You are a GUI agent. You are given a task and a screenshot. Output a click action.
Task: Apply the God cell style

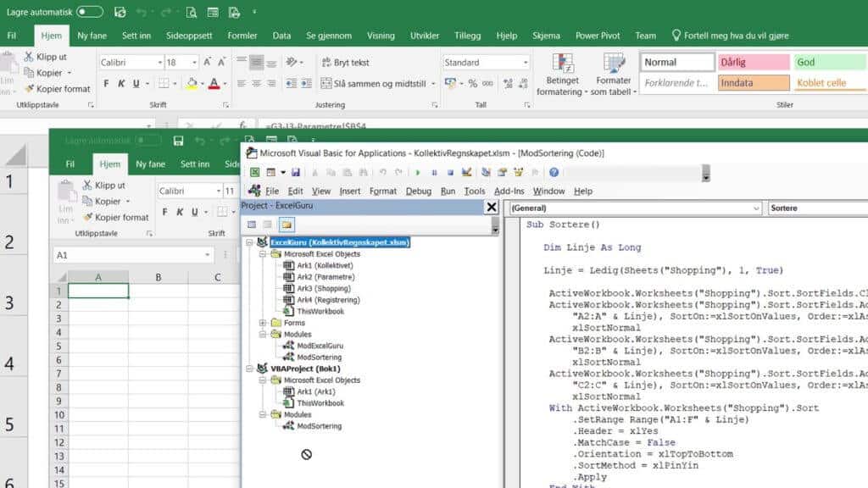[830, 62]
